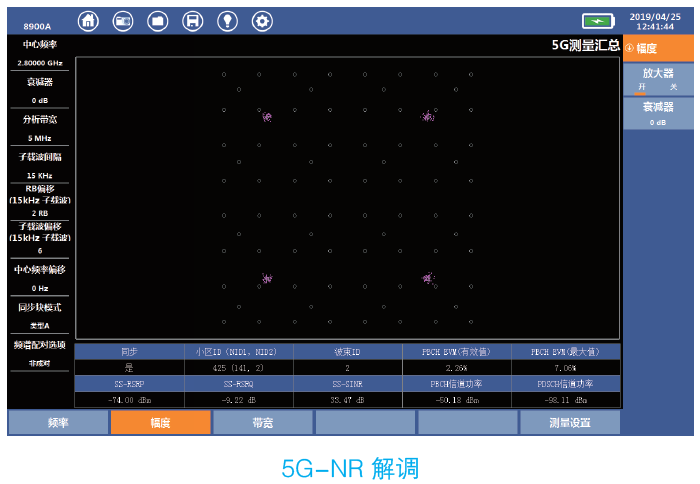Image resolution: width=700 pixels, height=484 pixels.
Task: Select the highlighted 幅度 bottom tab
Action: coord(160,423)
